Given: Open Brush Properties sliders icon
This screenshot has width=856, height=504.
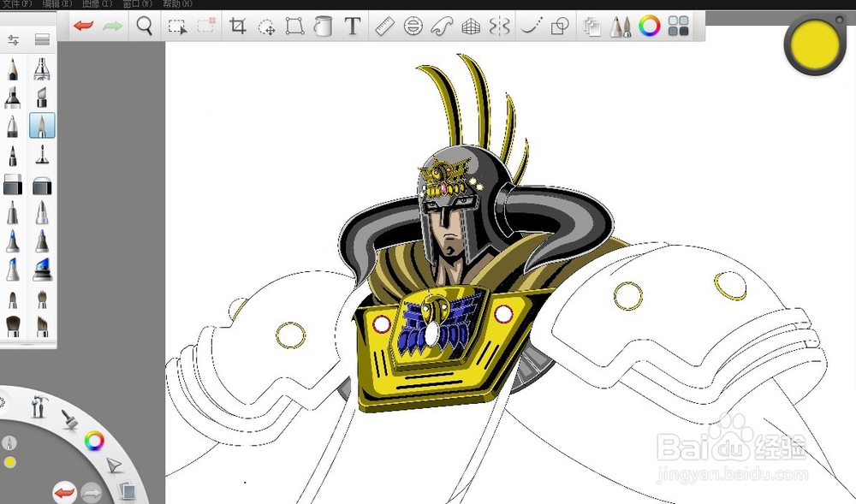Looking at the screenshot, I should [x=13, y=40].
